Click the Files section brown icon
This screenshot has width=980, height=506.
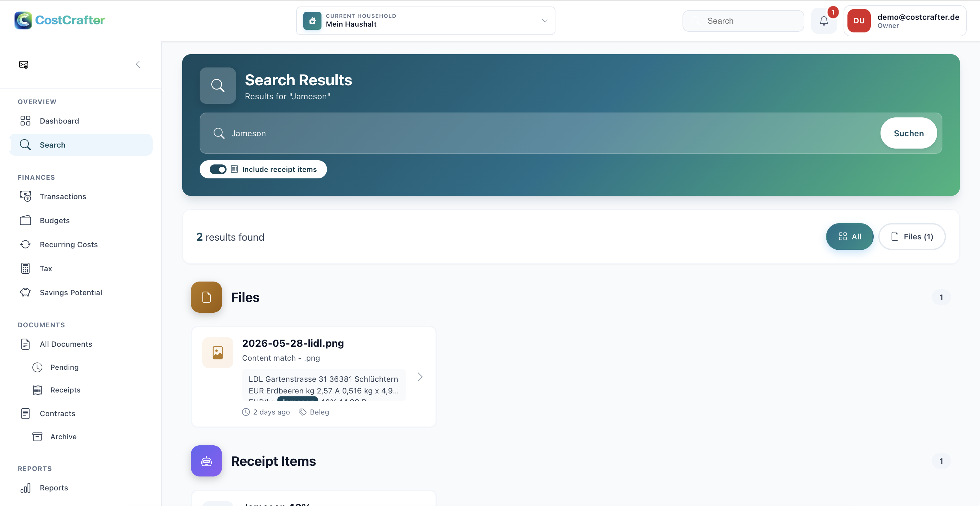[206, 297]
